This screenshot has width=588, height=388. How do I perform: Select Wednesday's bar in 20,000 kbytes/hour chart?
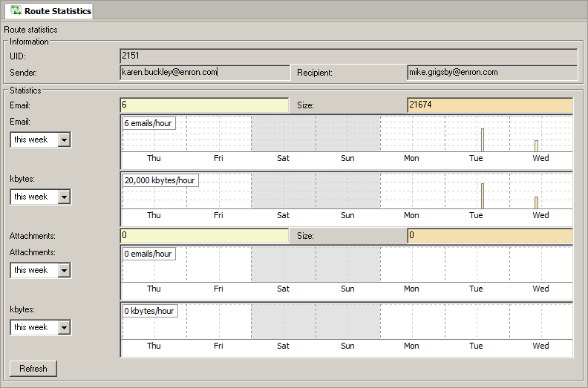coord(536,203)
